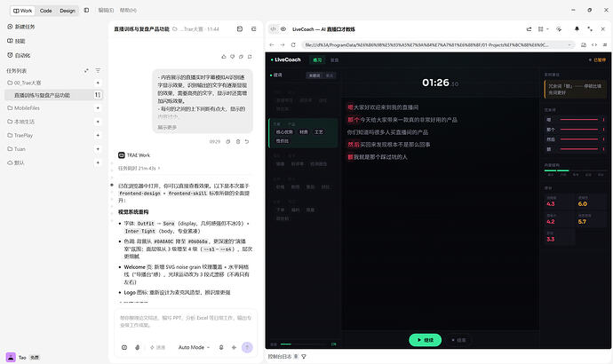The width and height of the screenshot is (613, 364).
Task: Click the 控制台日志 console log label
Action: (x=280, y=356)
